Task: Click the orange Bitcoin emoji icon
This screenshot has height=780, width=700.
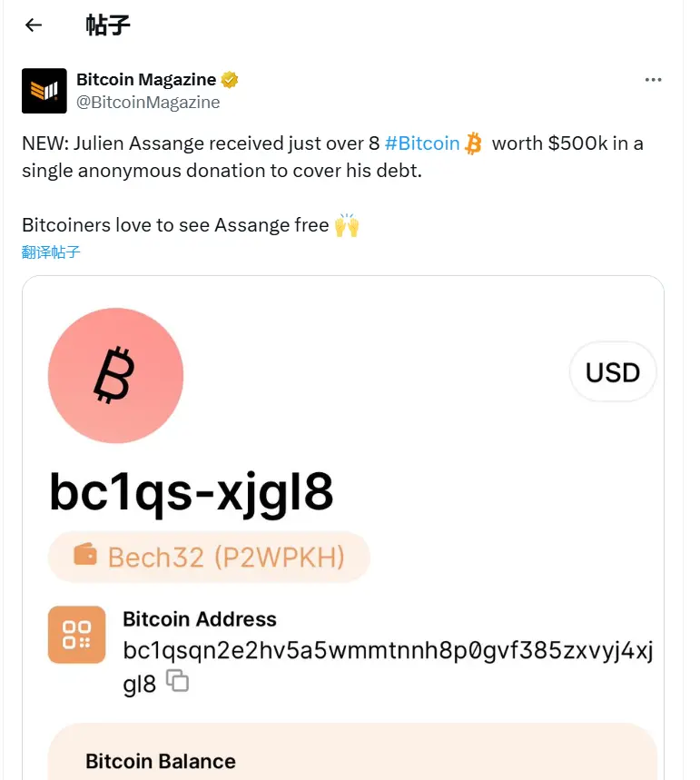Action: tap(473, 143)
